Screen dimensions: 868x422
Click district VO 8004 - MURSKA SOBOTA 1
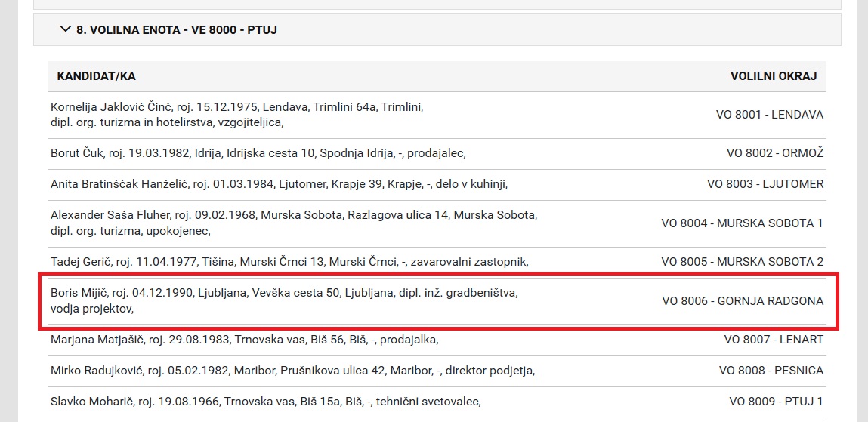point(743,223)
